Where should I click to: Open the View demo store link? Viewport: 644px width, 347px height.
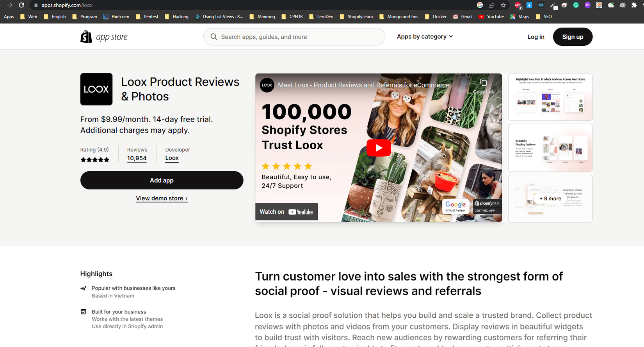(162, 198)
